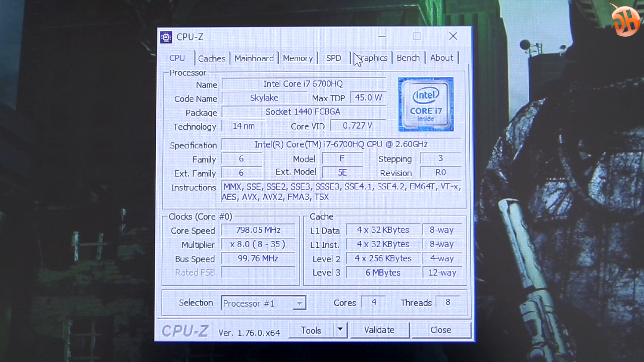The height and width of the screenshot is (362, 644).
Task: Open the Memory tab
Action: 298,58
